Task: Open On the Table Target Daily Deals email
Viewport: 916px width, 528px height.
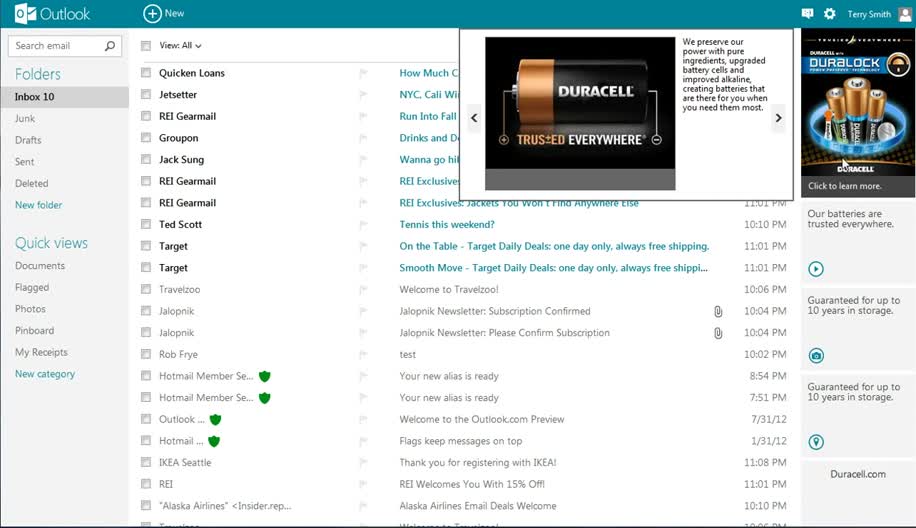Action: pyautogui.click(x=554, y=246)
